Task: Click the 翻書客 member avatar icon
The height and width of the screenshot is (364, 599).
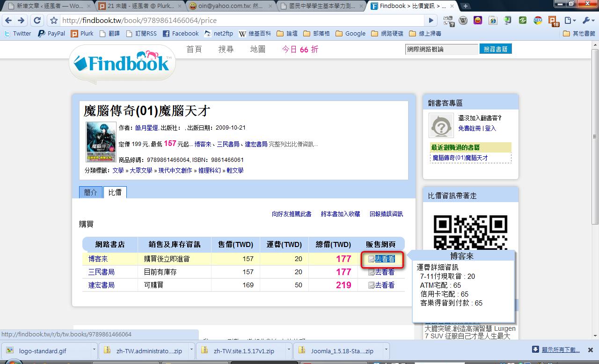Action: tap(441, 125)
